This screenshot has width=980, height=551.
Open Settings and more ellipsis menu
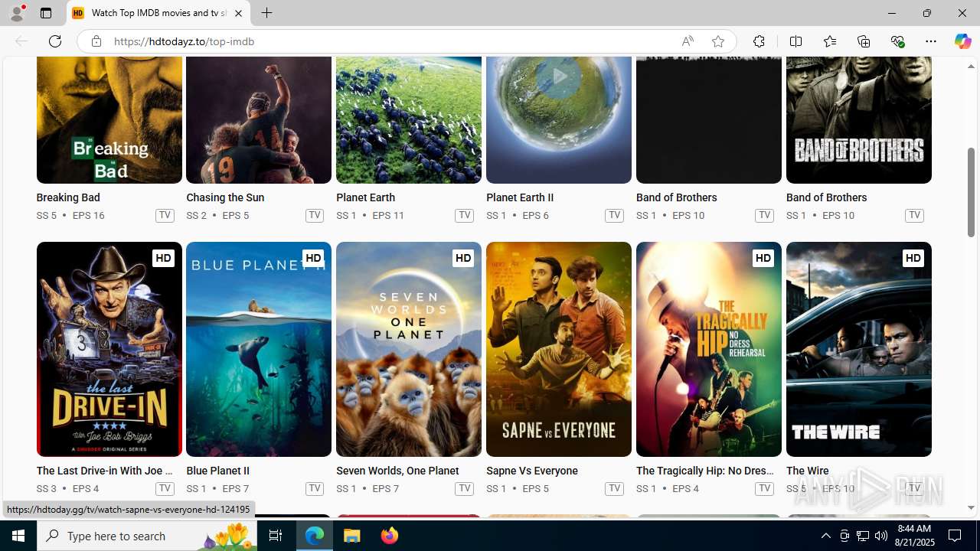point(931,41)
